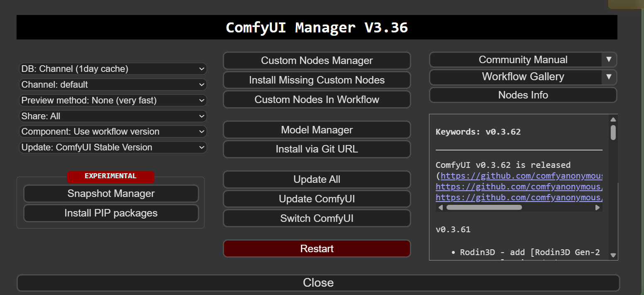Viewport: 644px width, 295px height.
Task: Open the DB Channel cache dropdown
Action: point(113,69)
